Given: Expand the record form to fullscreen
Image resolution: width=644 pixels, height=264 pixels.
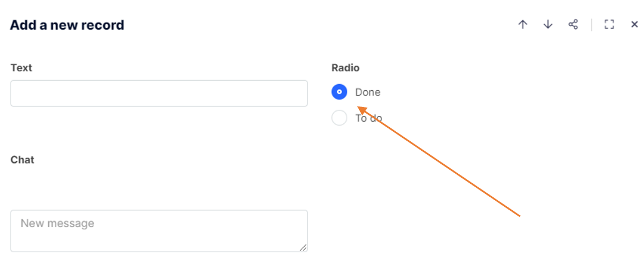Looking at the screenshot, I should pos(609,25).
